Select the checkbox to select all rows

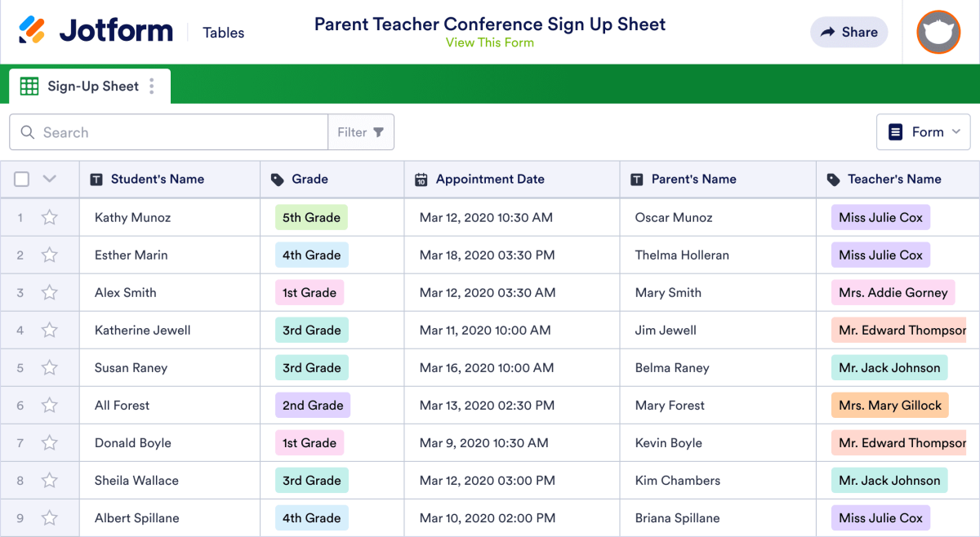[20, 179]
